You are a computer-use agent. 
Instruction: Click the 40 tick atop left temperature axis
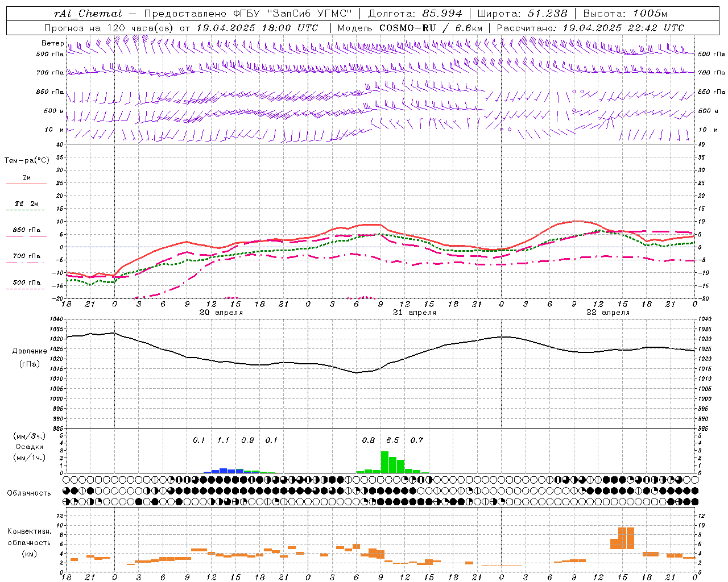pyautogui.click(x=59, y=144)
